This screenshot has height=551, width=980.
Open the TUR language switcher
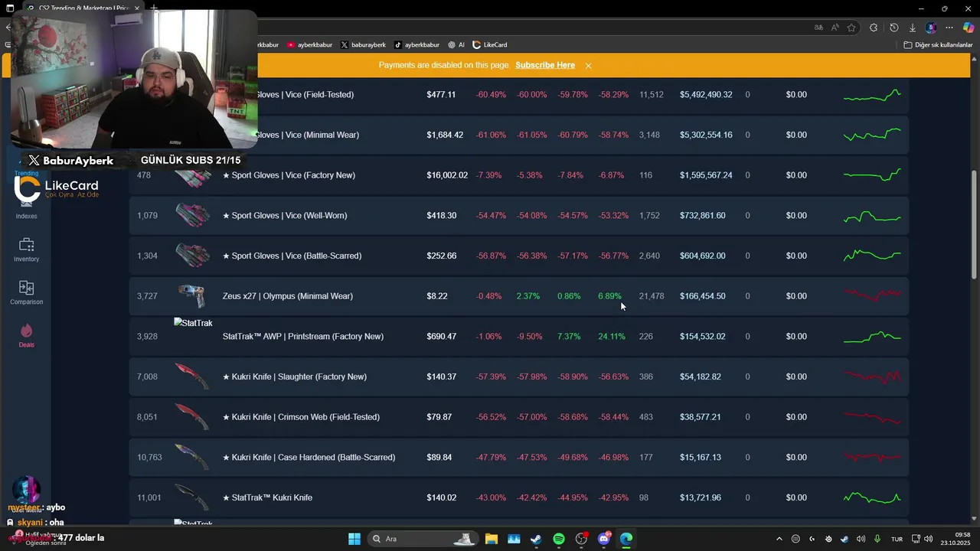tap(897, 539)
